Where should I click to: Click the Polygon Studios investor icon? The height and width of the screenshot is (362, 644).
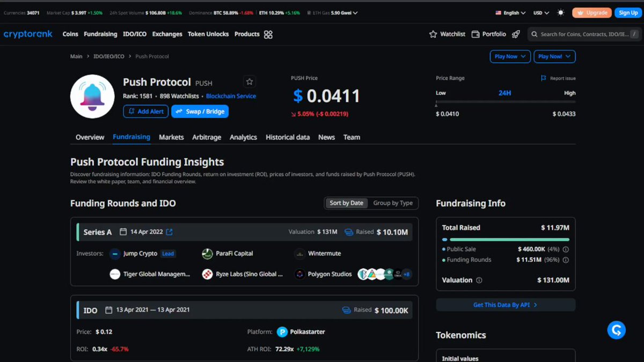click(299, 274)
